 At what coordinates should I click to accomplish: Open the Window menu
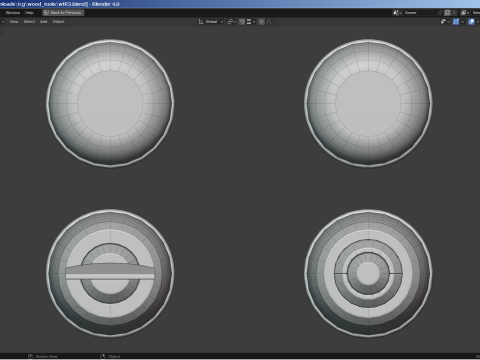13,13
